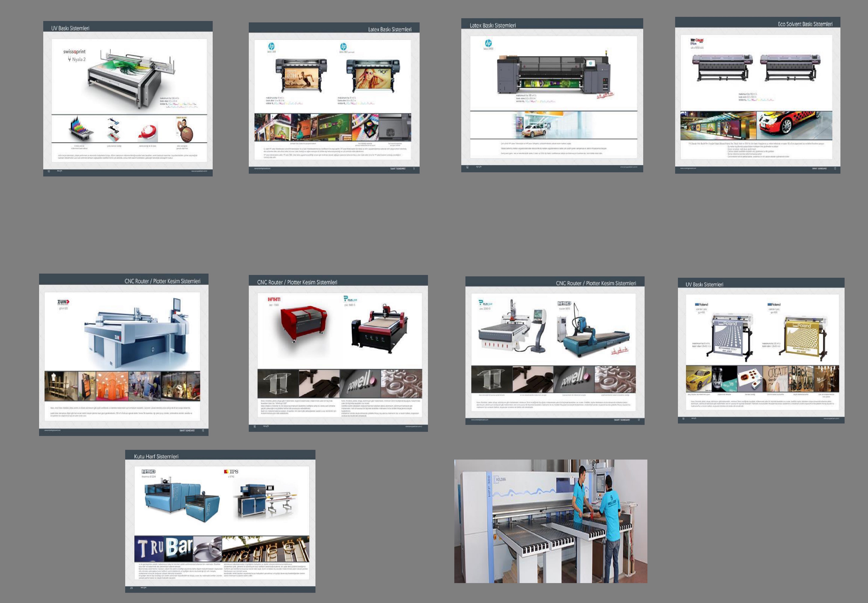Screen dimensions: 868x603
Task: Select the Holzma HPP 300 workshop photo
Action: click(550, 521)
